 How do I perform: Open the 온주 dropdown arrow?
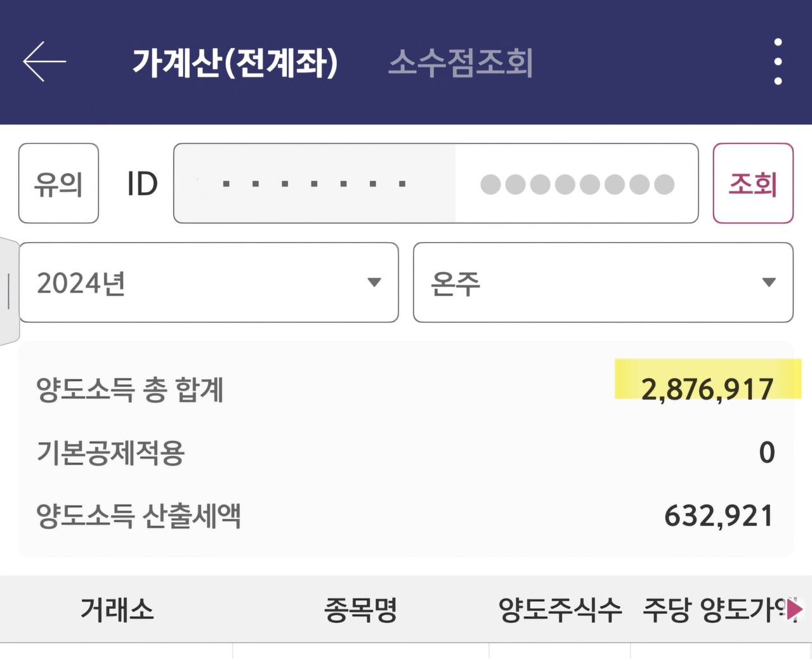[x=770, y=283]
